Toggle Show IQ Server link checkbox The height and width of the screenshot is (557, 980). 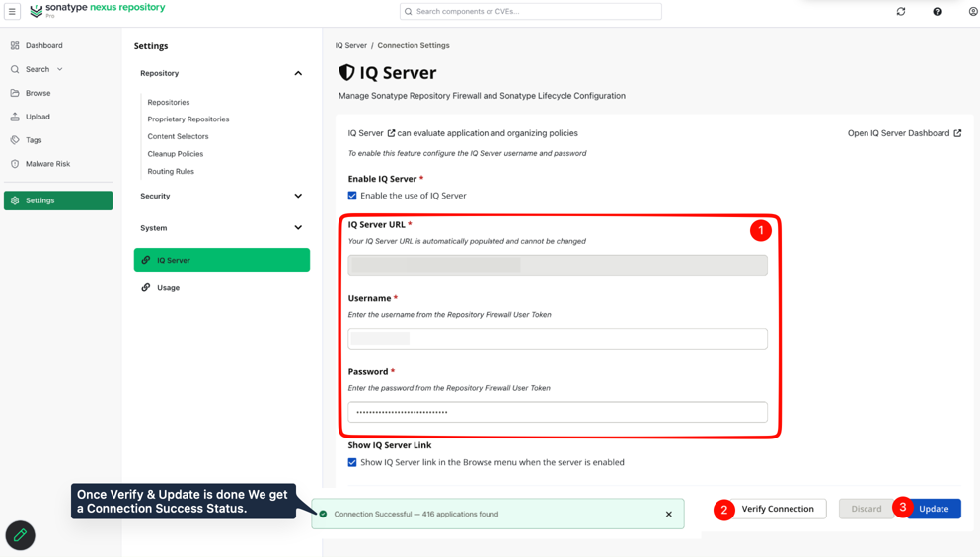click(x=352, y=462)
